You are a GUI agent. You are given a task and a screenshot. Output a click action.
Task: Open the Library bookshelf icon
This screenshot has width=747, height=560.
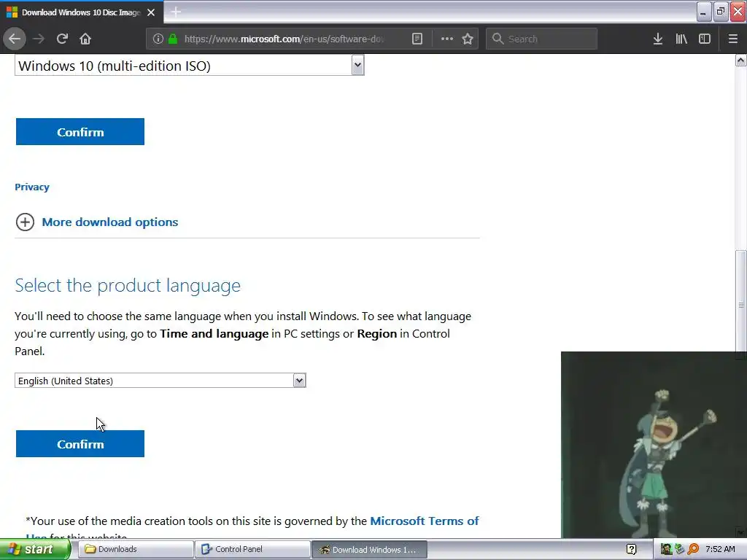[681, 39]
